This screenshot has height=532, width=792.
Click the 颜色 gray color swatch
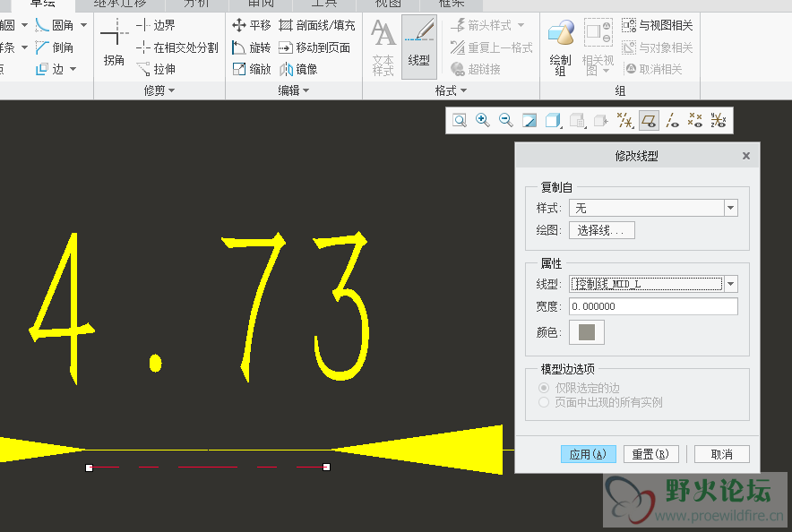(x=587, y=332)
